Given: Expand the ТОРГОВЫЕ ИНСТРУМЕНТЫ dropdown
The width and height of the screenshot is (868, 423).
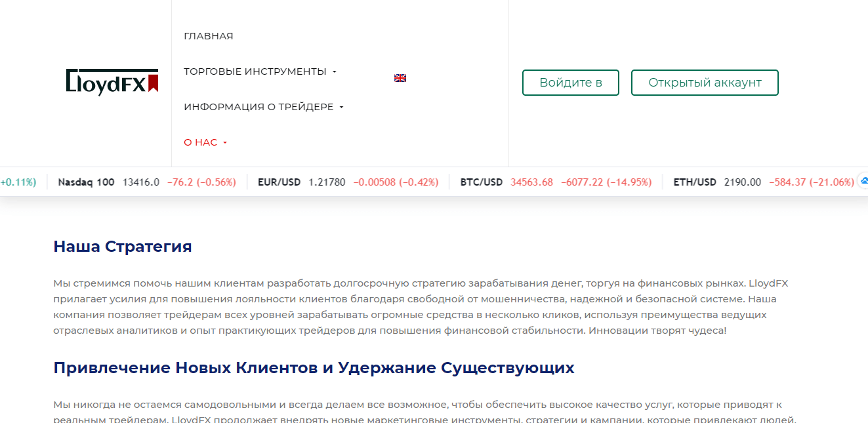Looking at the screenshot, I should [x=260, y=71].
